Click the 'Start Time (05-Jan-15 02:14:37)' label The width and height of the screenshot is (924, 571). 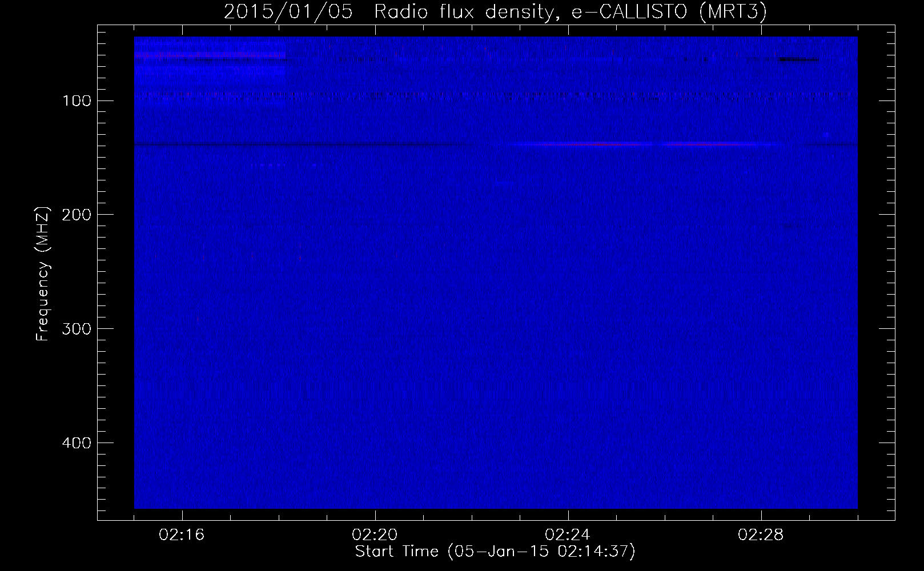[495, 552]
